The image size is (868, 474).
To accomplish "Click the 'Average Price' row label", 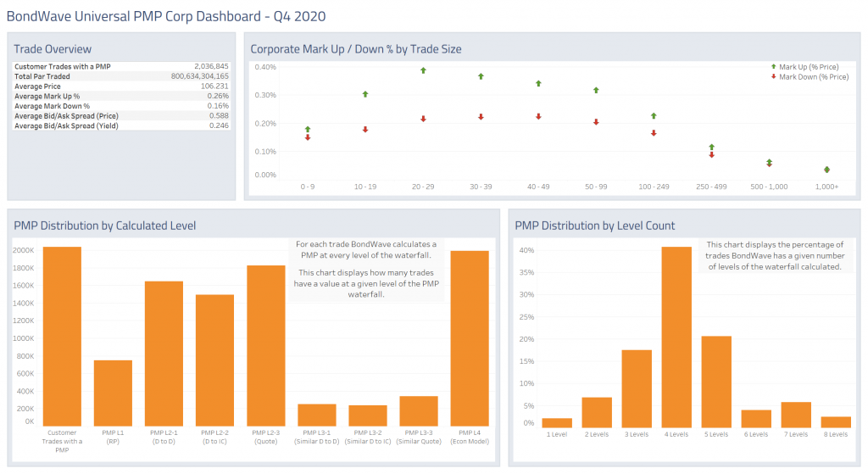I will [x=37, y=86].
